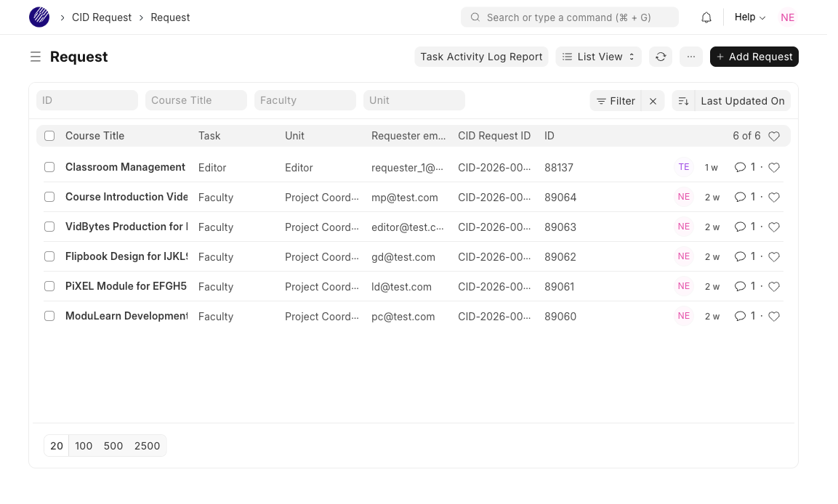Navigate to CID Request breadcrumb

point(102,17)
